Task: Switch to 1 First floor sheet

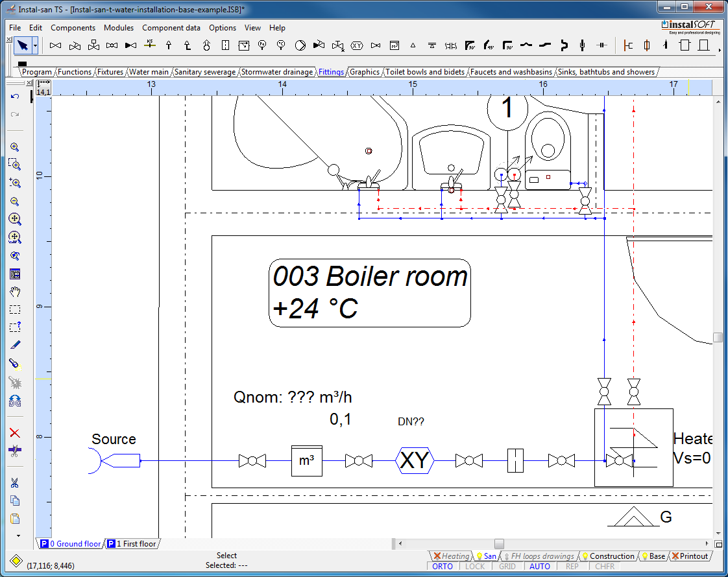Action: (x=132, y=544)
